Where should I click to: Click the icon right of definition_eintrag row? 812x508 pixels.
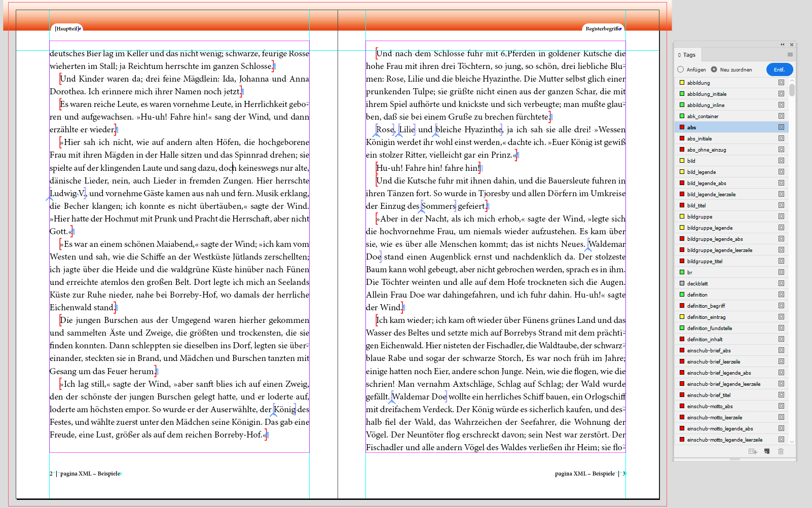tap(781, 317)
